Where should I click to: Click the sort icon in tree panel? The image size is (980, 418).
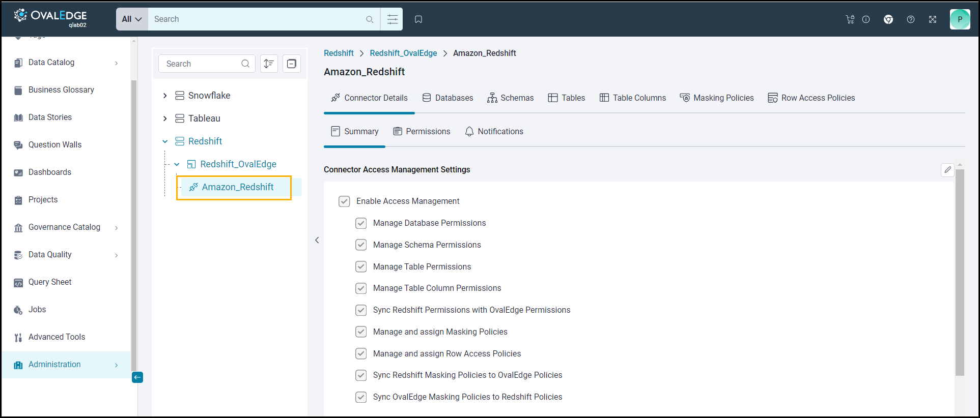tap(269, 64)
